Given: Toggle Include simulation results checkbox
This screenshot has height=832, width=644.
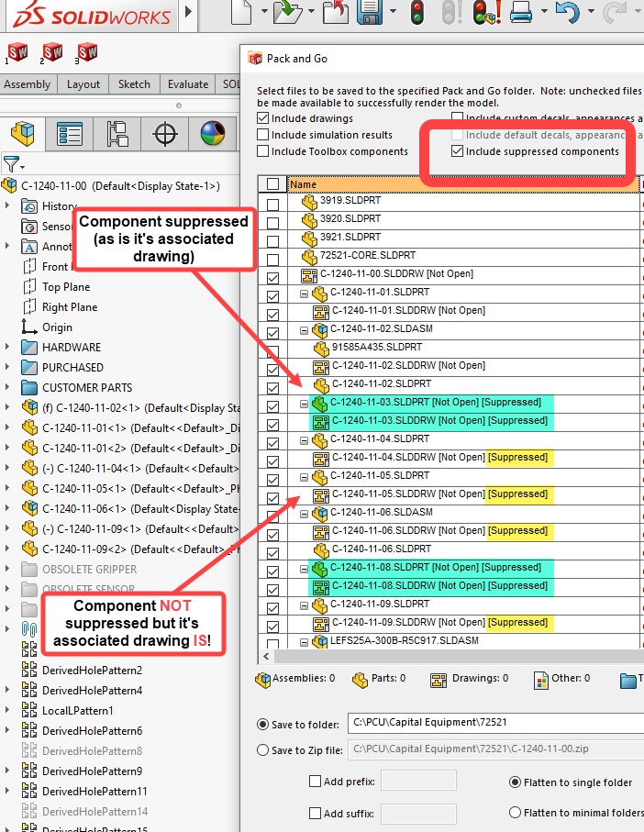Looking at the screenshot, I should [x=262, y=134].
